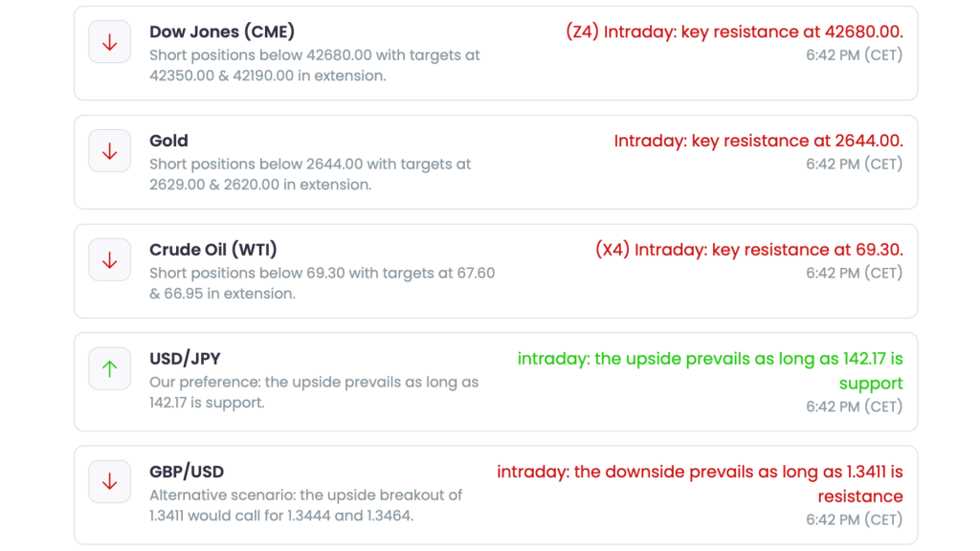Open the Dow Jones (CME) title

point(222,32)
